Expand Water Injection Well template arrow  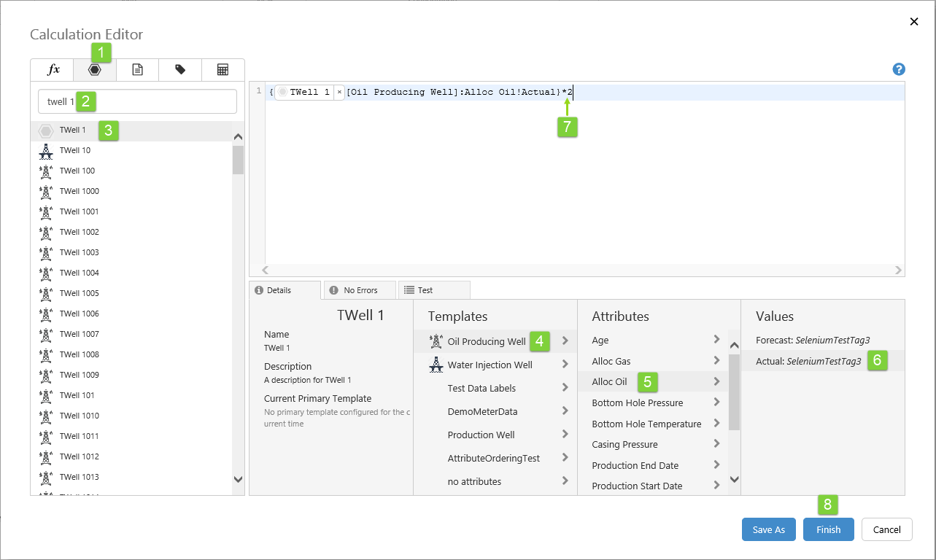click(565, 365)
